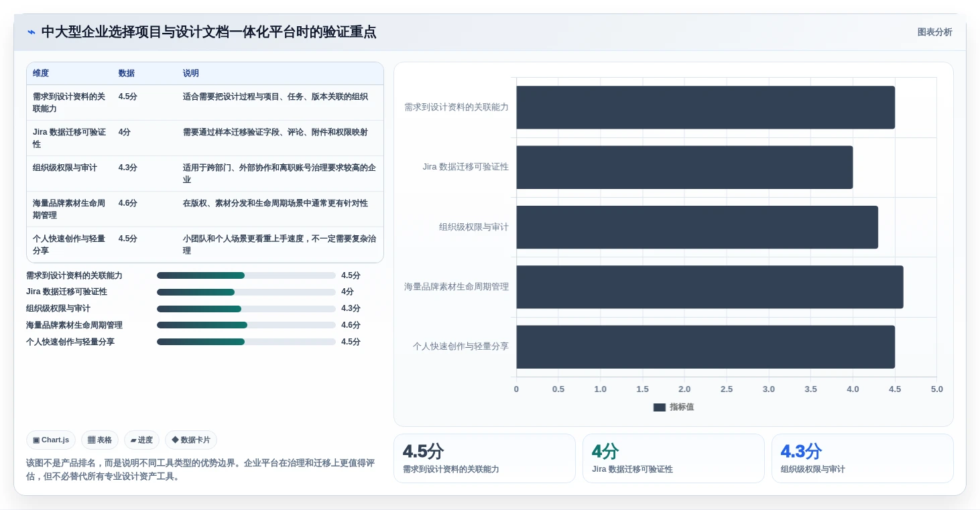Click the 5.0 label on the chart axis

[x=936, y=389]
